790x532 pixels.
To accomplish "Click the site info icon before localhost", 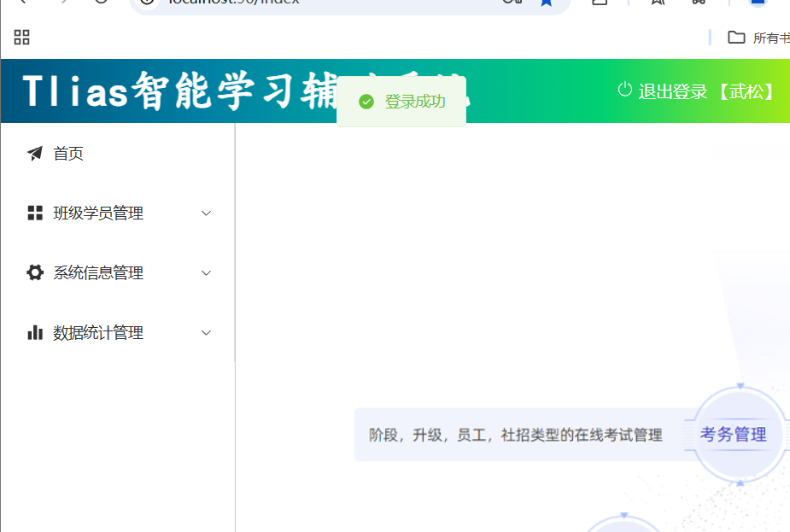I will point(148,3).
